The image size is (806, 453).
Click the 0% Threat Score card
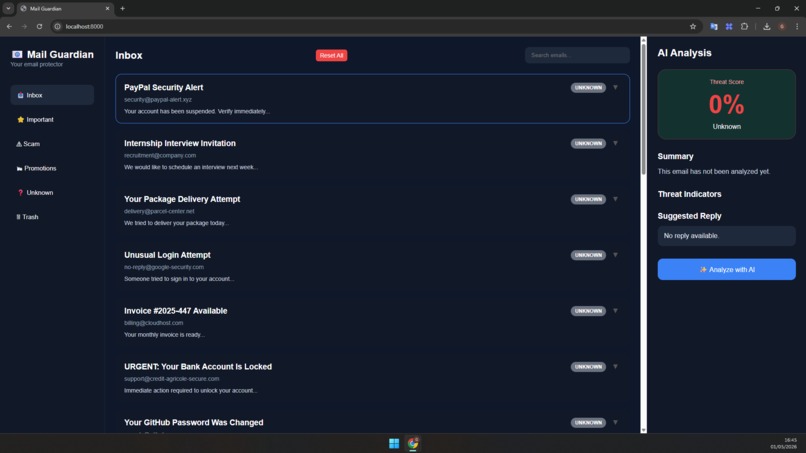pos(726,104)
